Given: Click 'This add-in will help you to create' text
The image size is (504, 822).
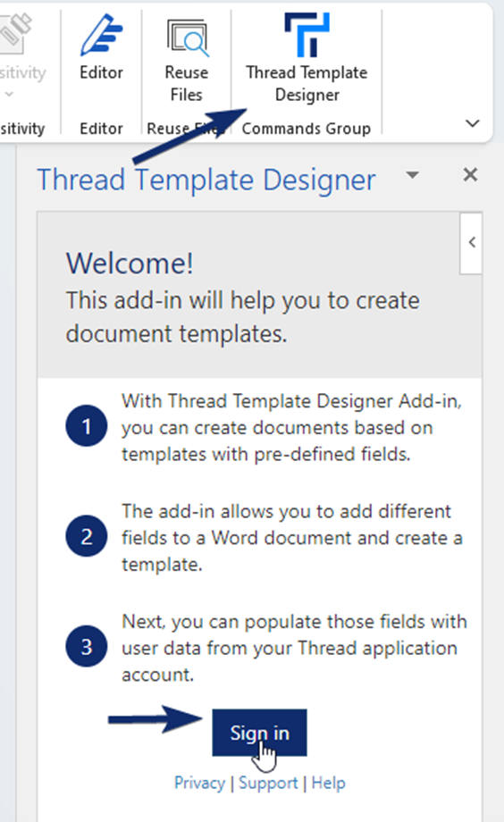Looking at the screenshot, I should 243,301.
